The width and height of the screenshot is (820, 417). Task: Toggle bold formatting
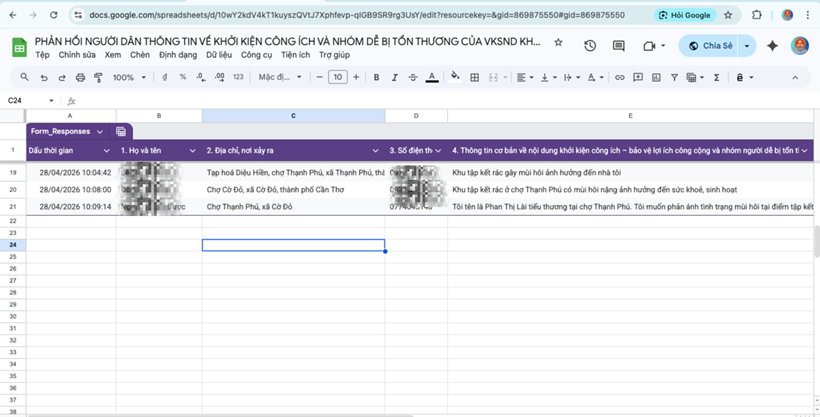pyautogui.click(x=376, y=77)
